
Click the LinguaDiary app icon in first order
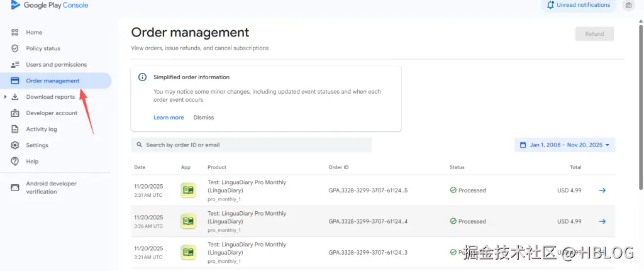[188, 190]
